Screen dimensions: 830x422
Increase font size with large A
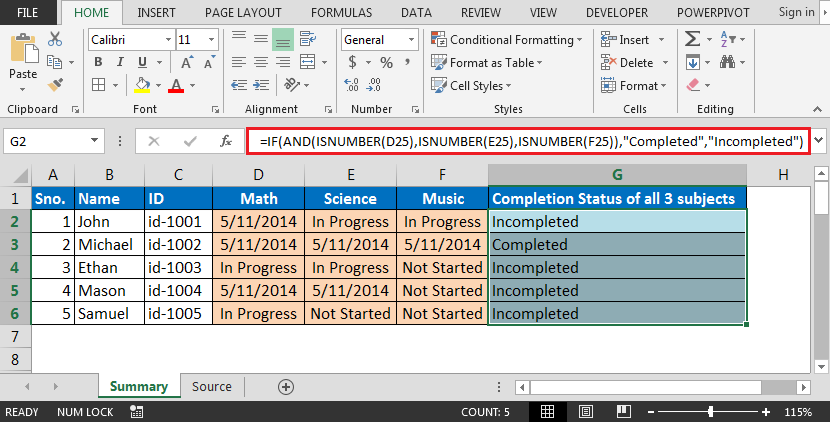point(186,62)
